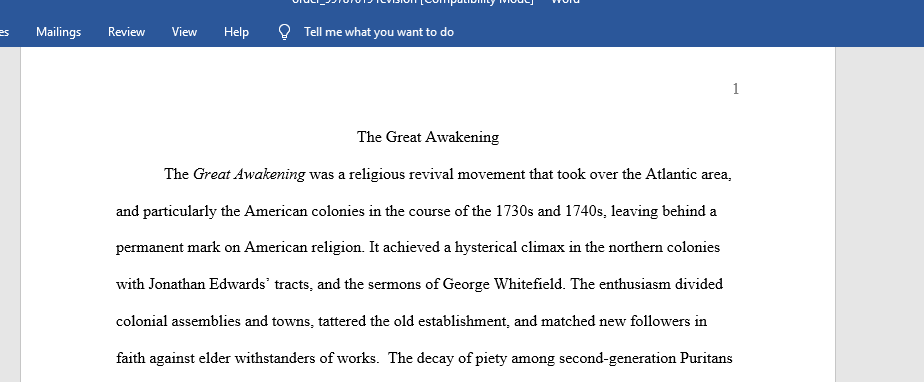924x382 pixels.
Task: Open the Mailings ribbon tab
Action: point(58,32)
